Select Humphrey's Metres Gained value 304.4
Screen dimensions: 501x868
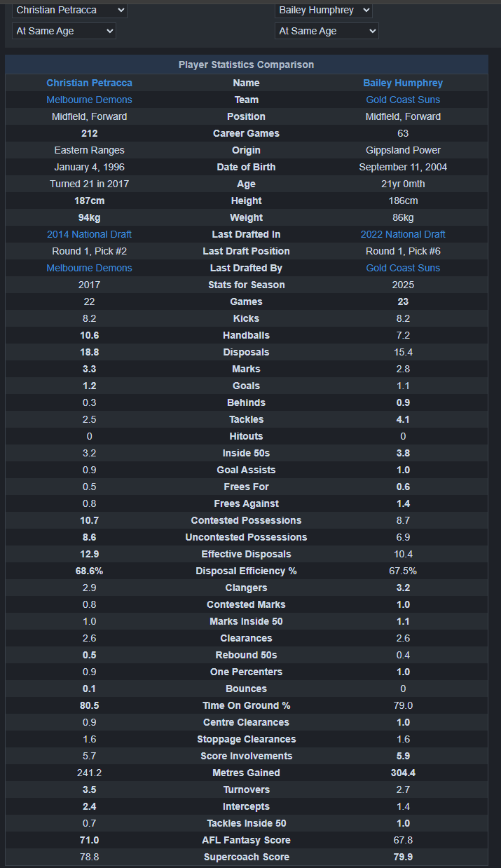[403, 773]
